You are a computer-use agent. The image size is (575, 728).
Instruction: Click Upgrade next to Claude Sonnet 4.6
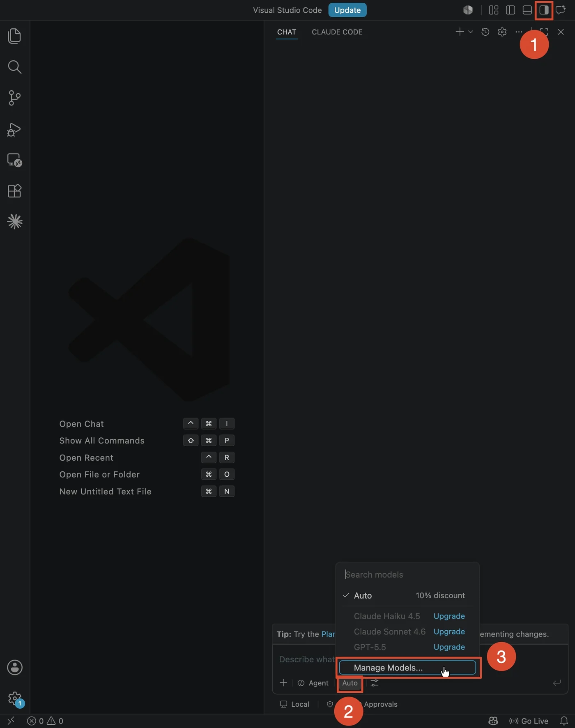coord(449,632)
